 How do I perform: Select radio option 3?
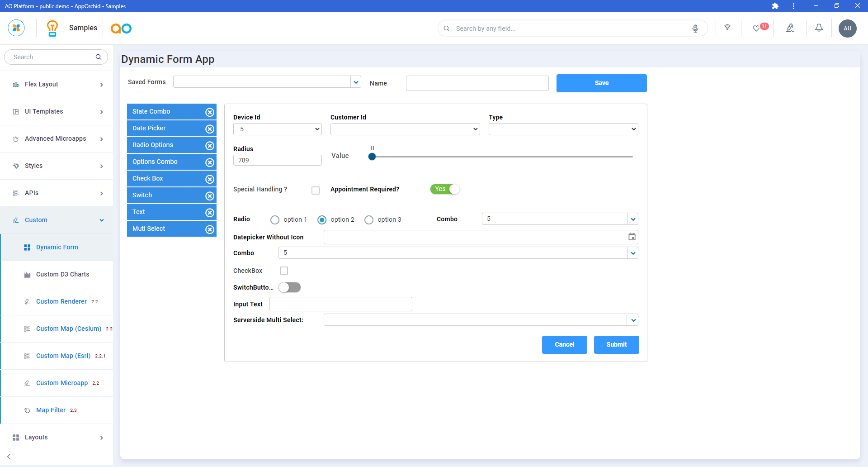tap(369, 220)
